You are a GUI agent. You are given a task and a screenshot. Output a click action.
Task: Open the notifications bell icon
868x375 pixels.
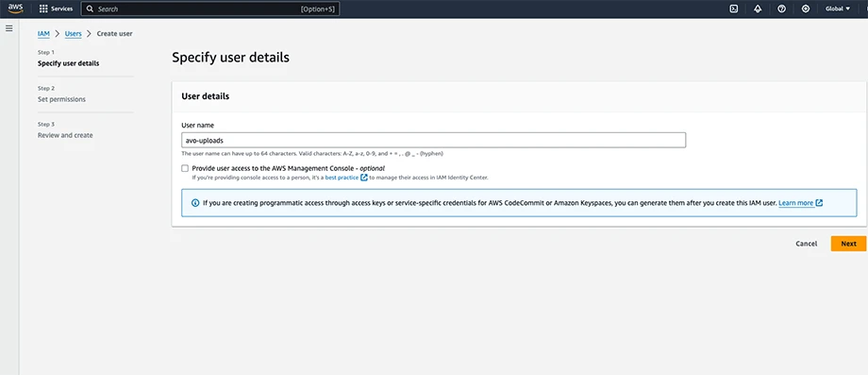[x=758, y=9]
